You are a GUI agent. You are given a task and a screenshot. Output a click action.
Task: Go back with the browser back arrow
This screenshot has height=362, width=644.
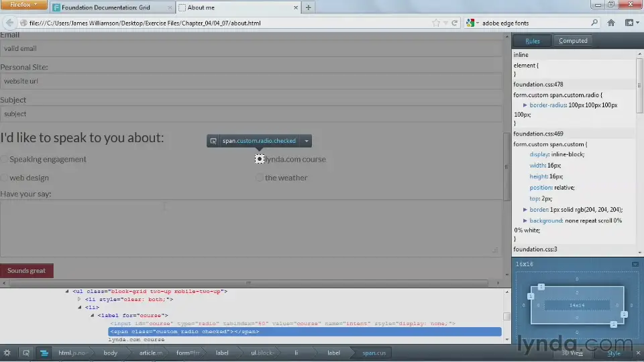point(10,23)
